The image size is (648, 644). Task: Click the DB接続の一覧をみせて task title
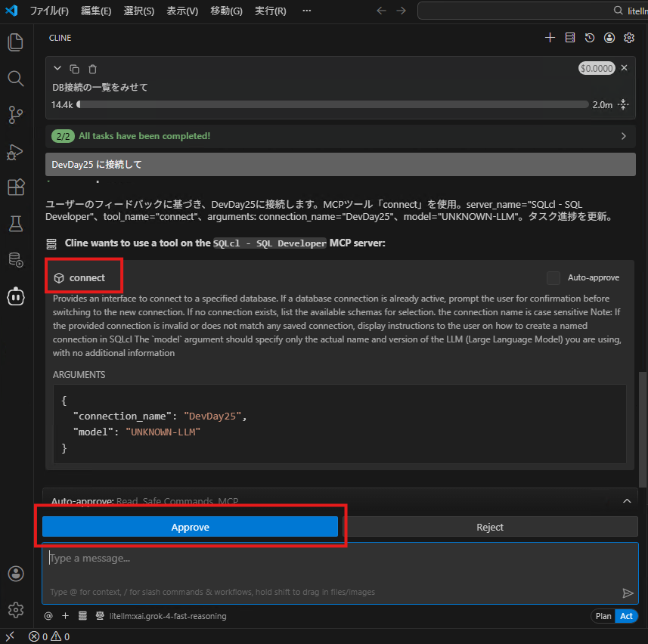click(100, 87)
